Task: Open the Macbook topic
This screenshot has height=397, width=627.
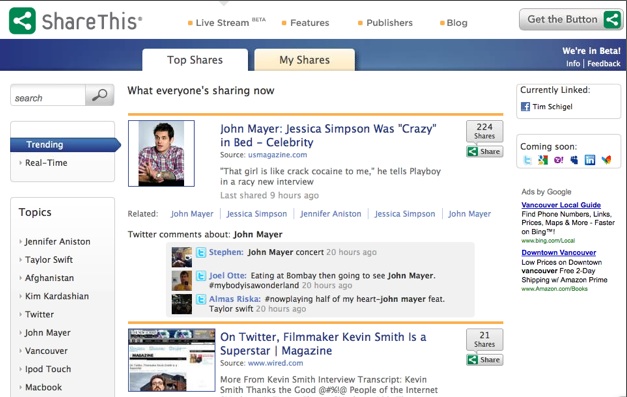Action: pos(43,387)
